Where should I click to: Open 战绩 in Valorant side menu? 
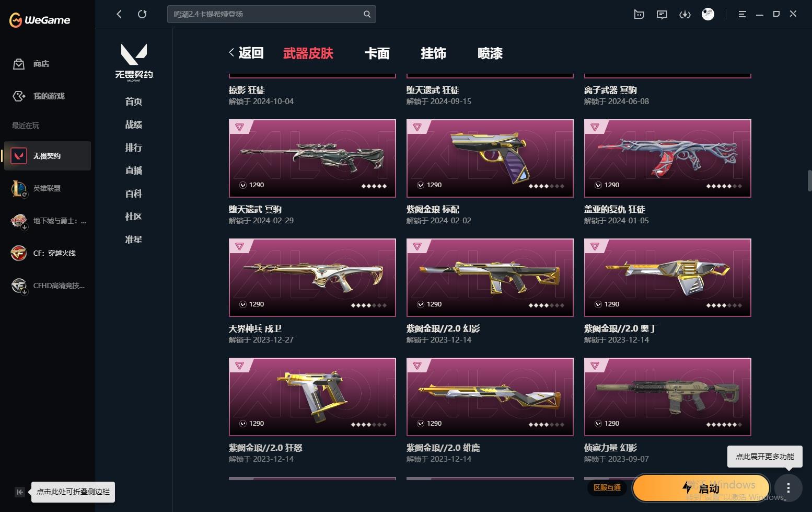[134, 124]
